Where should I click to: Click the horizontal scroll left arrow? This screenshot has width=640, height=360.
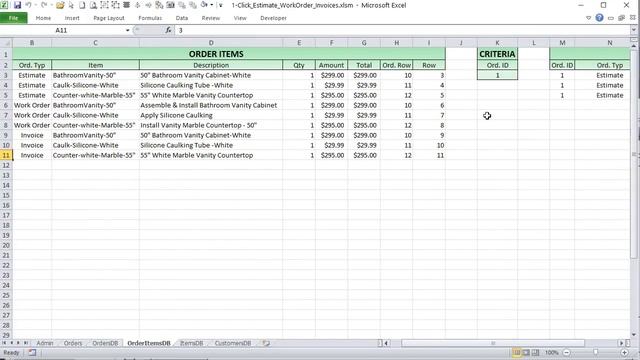tap(386, 343)
